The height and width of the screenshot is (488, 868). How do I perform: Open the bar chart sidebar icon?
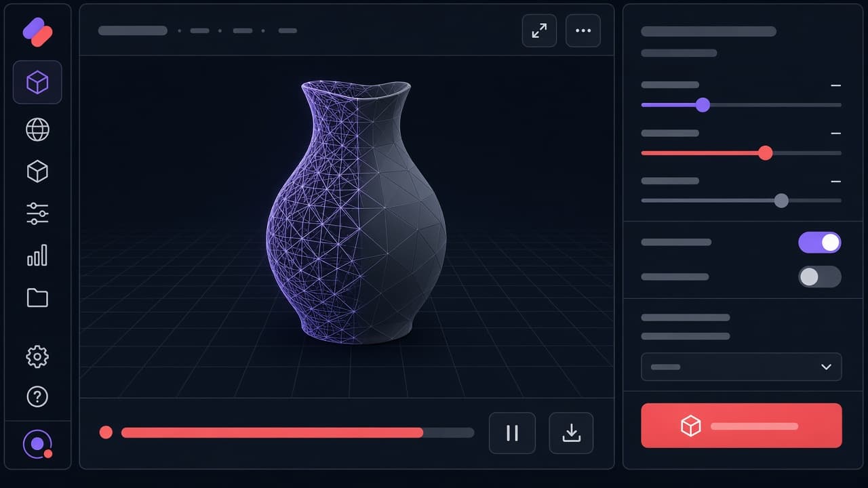point(37,256)
